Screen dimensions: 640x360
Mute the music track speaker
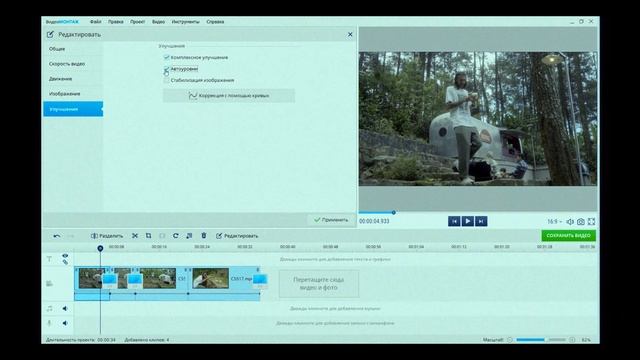point(65,309)
